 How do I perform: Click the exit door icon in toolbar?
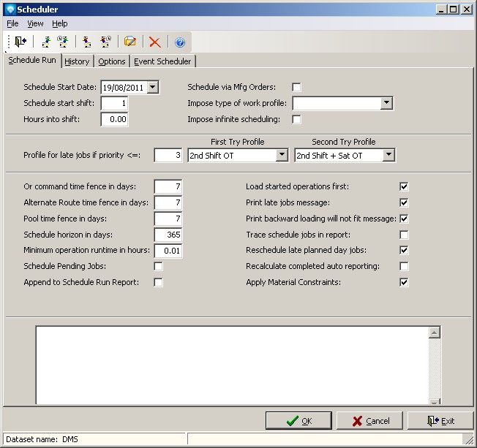coord(20,42)
